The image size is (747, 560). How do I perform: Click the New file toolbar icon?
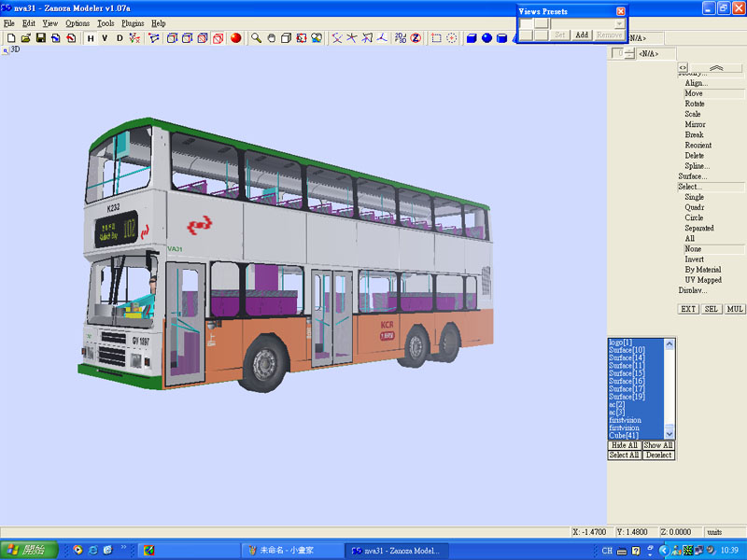pos(10,38)
